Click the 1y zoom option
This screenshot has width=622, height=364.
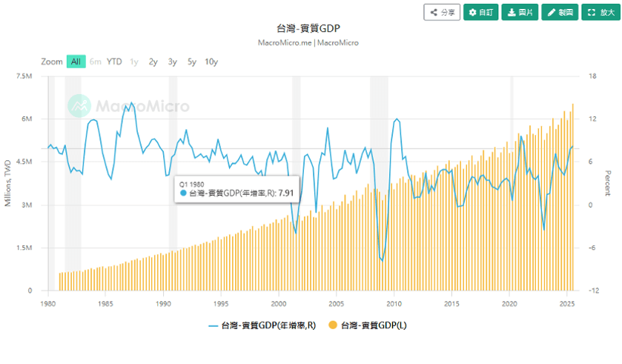click(134, 62)
